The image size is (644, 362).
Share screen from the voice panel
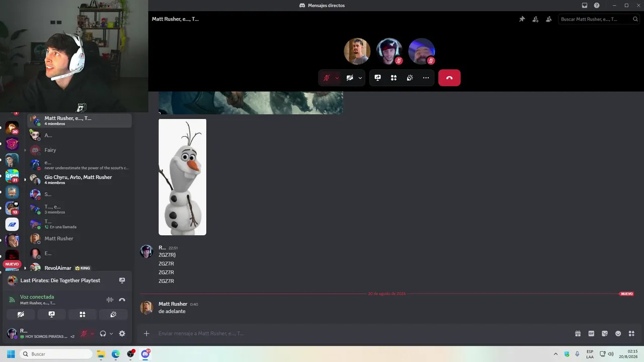pyautogui.click(x=51, y=314)
